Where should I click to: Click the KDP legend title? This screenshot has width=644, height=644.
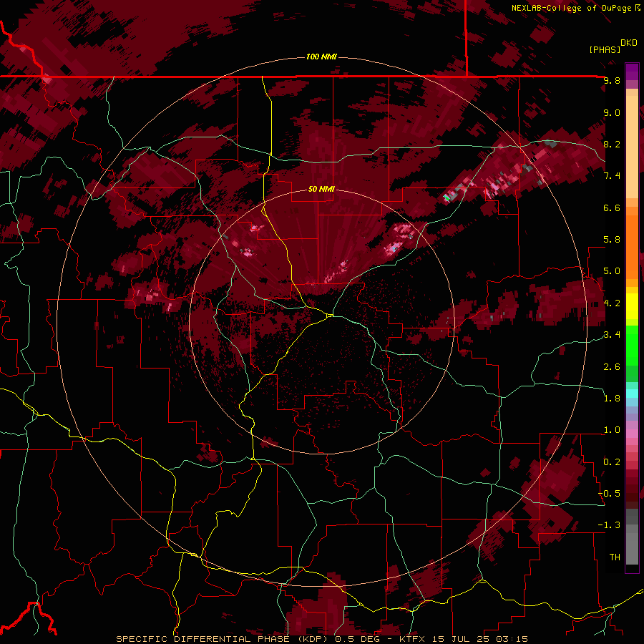coord(629,43)
